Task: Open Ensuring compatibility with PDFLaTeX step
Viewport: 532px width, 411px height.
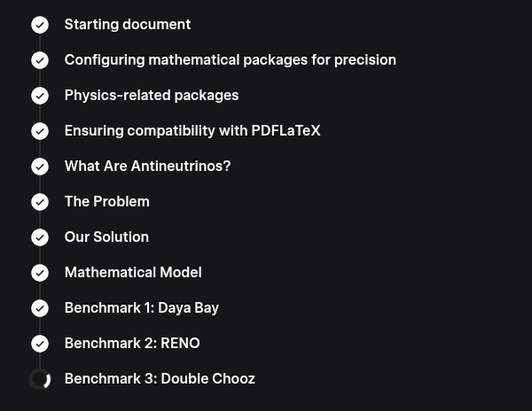Action: point(192,131)
